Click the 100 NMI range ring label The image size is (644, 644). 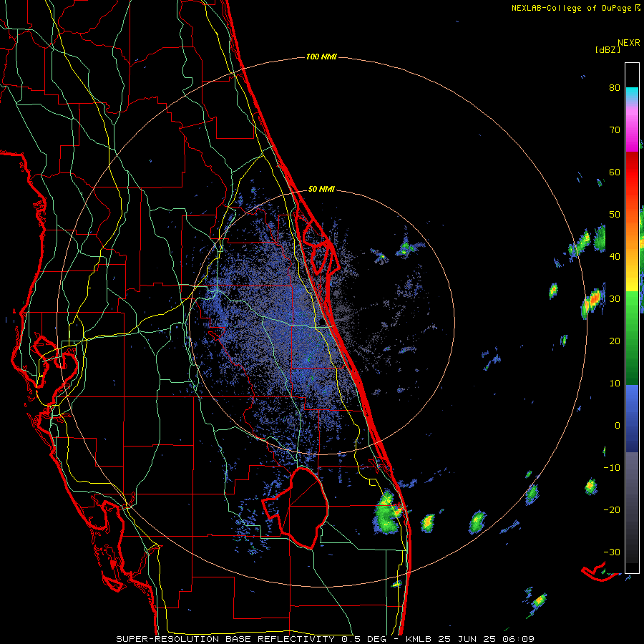(321, 57)
